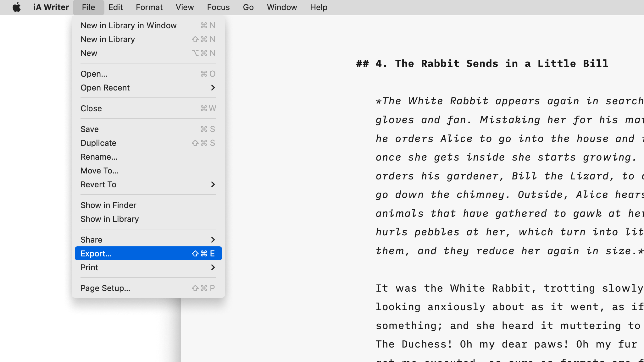Viewport: 644px width, 362px height.
Task: Click the chapter heading text line
Action: pyautogui.click(x=482, y=63)
